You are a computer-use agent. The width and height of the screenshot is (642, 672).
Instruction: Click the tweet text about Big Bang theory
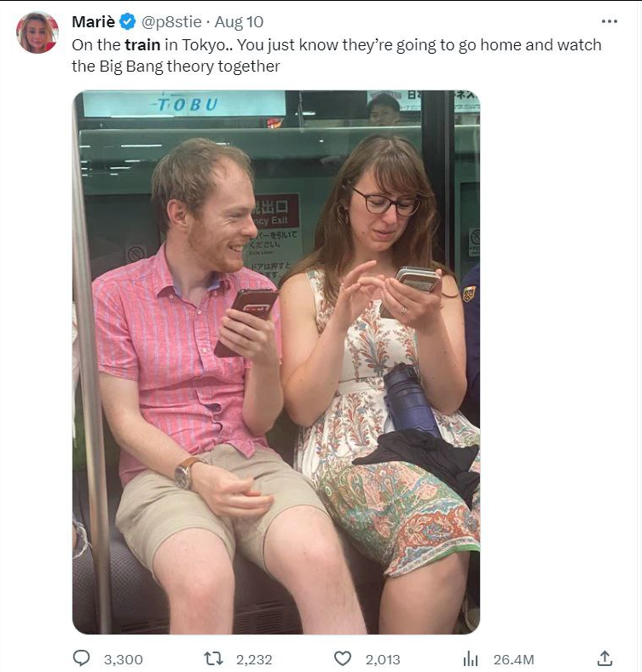[x=337, y=55]
